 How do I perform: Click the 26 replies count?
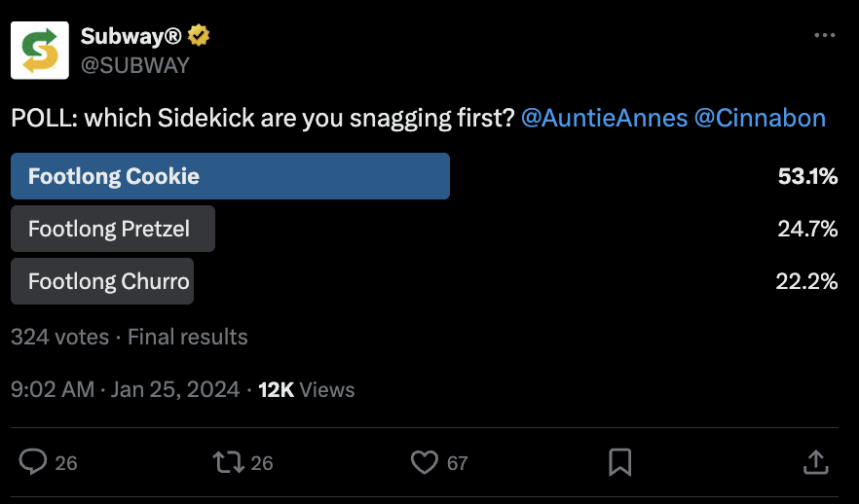click(66, 463)
